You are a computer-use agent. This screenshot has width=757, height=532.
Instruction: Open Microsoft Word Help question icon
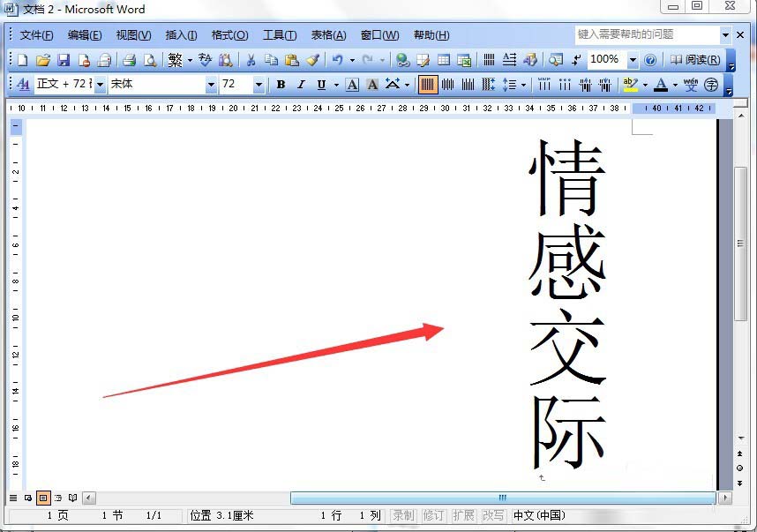tap(650, 60)
